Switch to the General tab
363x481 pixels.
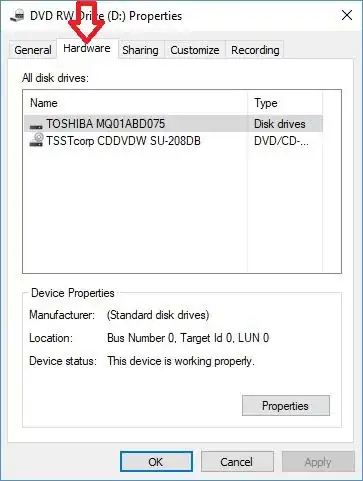(33, 50)
